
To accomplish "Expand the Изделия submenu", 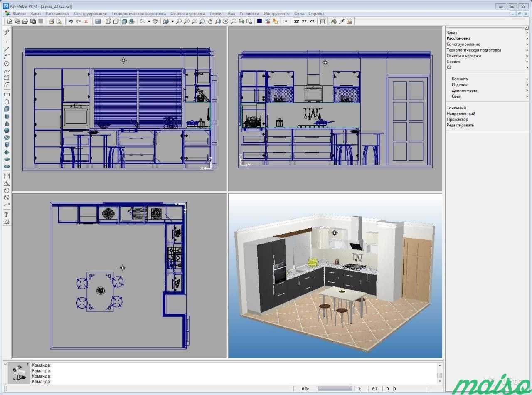I will 490,84.
